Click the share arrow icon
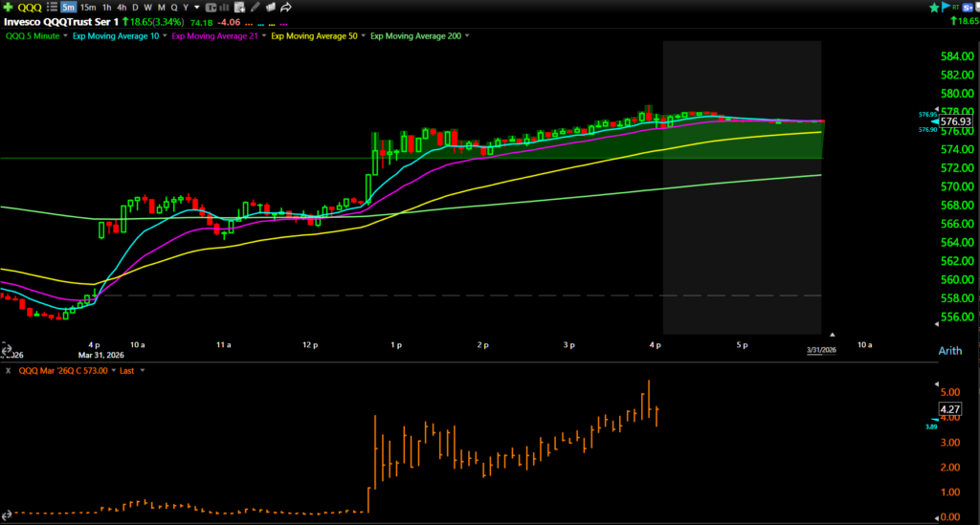This screenshot has width=980, height=525. coord(285,8)
